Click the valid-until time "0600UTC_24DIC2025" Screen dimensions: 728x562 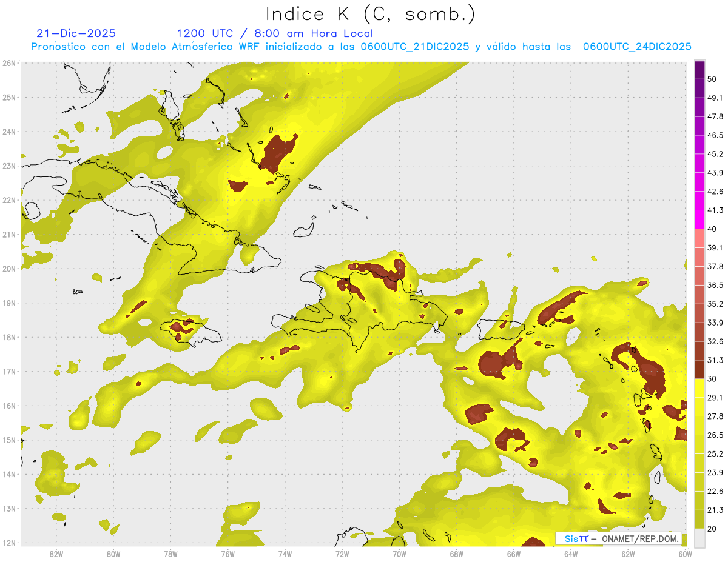point(637,47)
